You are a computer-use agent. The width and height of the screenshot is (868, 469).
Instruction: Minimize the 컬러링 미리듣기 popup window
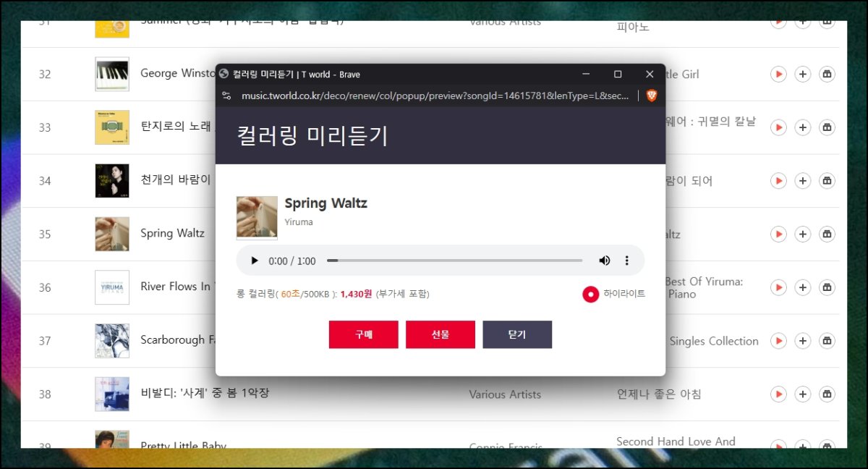tap(586, 74)
